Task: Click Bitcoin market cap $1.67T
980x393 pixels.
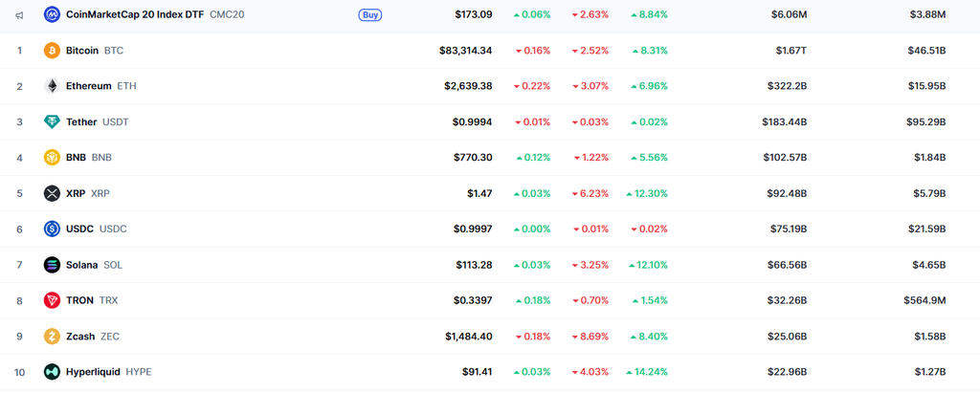Action: pos(792,51)
